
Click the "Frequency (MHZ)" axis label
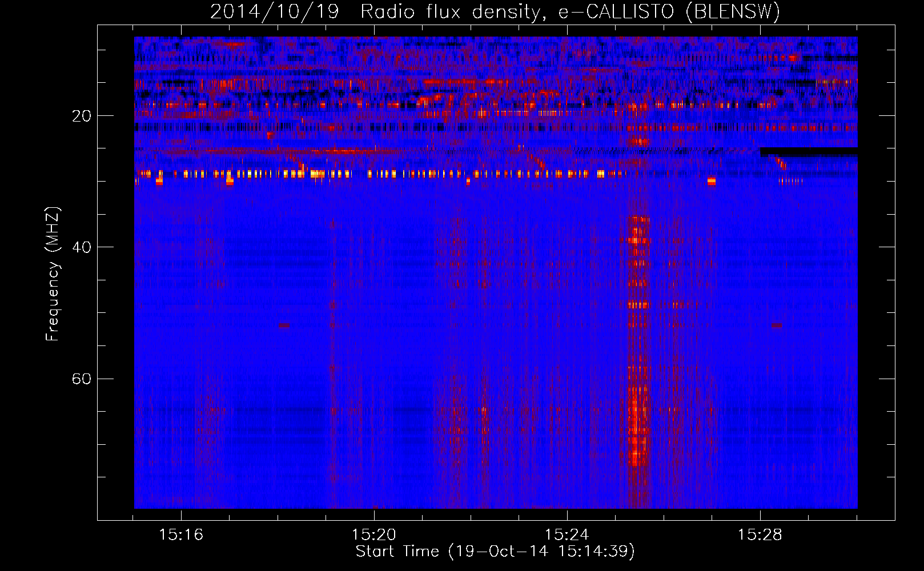tap(53, 274)
